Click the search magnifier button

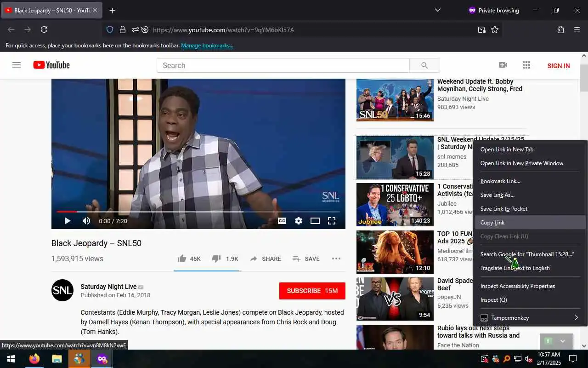click(424, 65)
